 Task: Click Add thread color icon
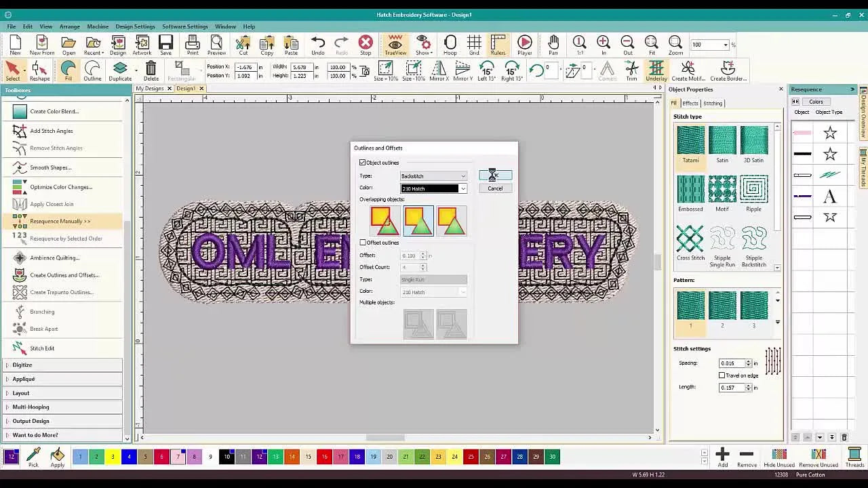[x=722, y=457]
